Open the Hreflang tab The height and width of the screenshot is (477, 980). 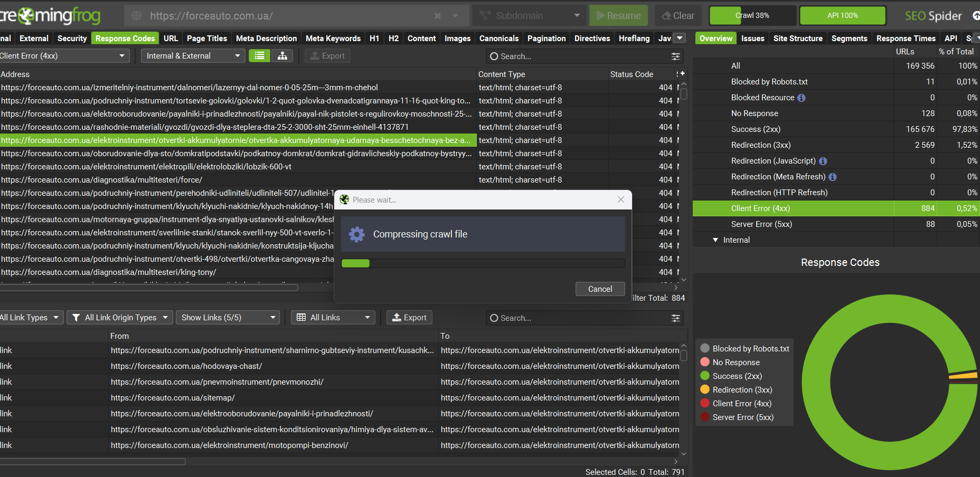pyautogui.click(x=634, y=39)
